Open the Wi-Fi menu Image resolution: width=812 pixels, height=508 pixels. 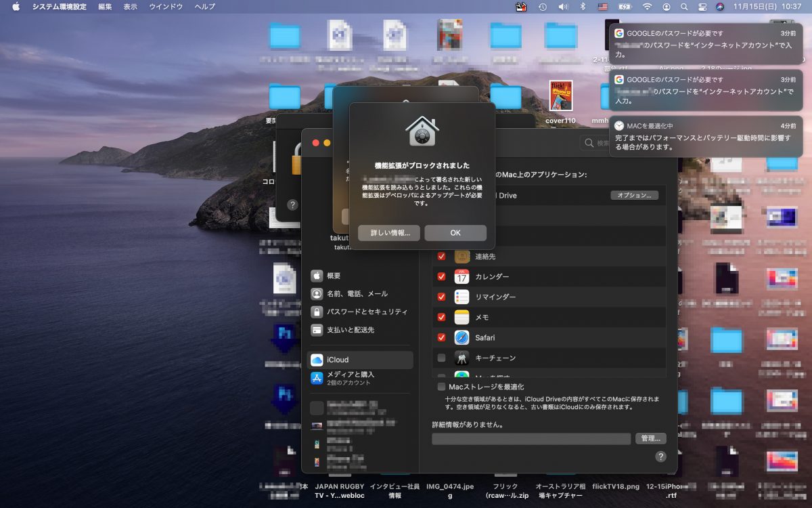(648, 7)
